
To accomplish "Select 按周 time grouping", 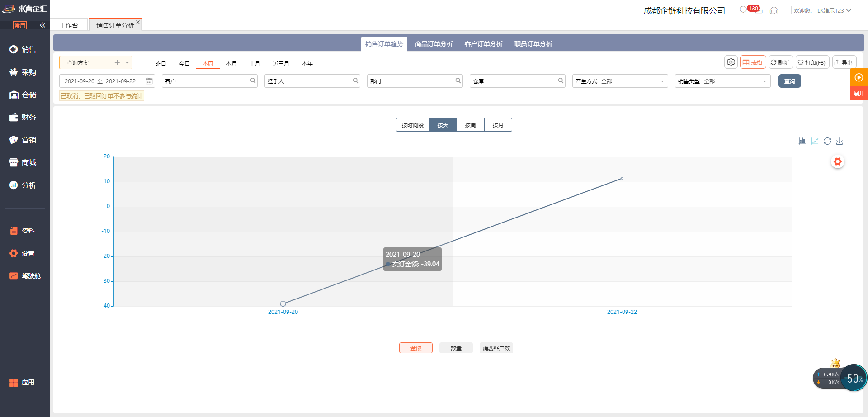I will pos(470,125).
